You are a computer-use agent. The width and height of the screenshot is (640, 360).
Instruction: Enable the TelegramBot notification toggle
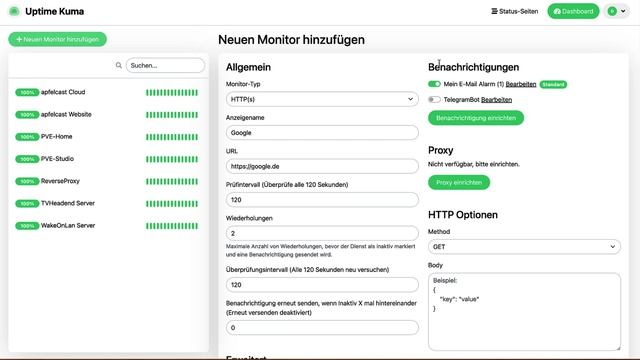(434, 100)
